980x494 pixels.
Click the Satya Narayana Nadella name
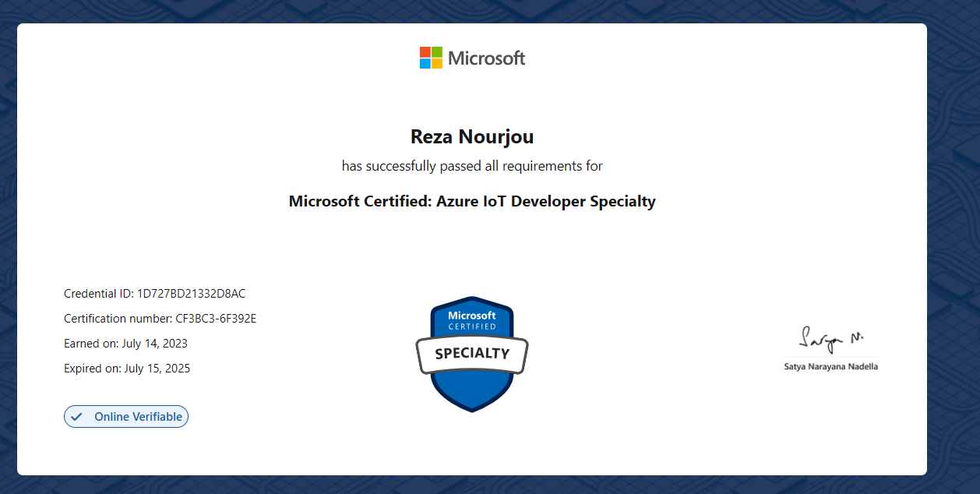click(x=831, y=366)
